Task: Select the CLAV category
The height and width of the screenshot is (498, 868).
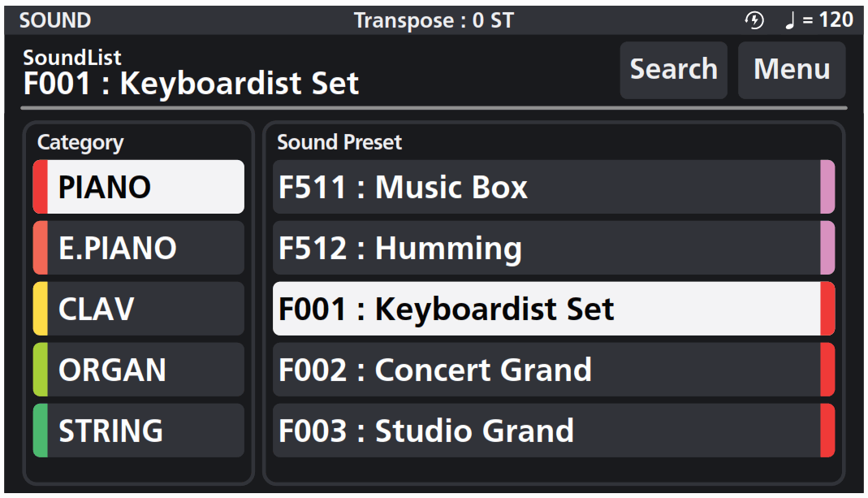Action: [x=138, y=309]
